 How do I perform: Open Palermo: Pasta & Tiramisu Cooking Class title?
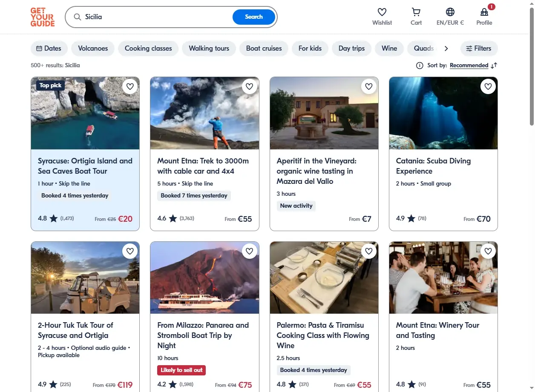click(323, 335)
